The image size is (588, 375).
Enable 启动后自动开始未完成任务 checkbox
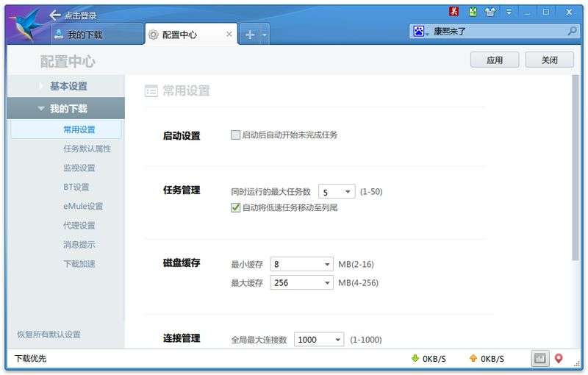(x=235, y=135)
